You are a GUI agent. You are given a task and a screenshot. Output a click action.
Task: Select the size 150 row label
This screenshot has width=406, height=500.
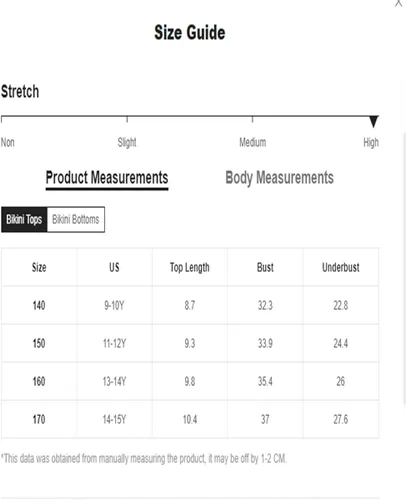click(39, 343)
